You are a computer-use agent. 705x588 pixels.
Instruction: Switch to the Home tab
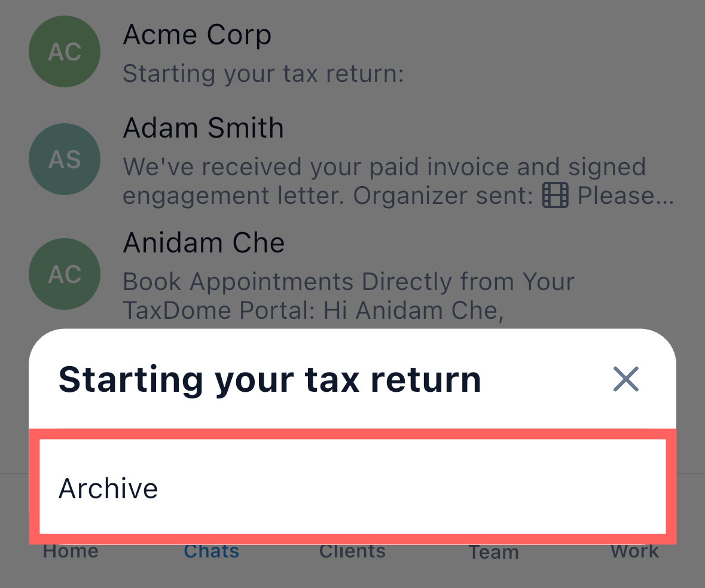71,552
